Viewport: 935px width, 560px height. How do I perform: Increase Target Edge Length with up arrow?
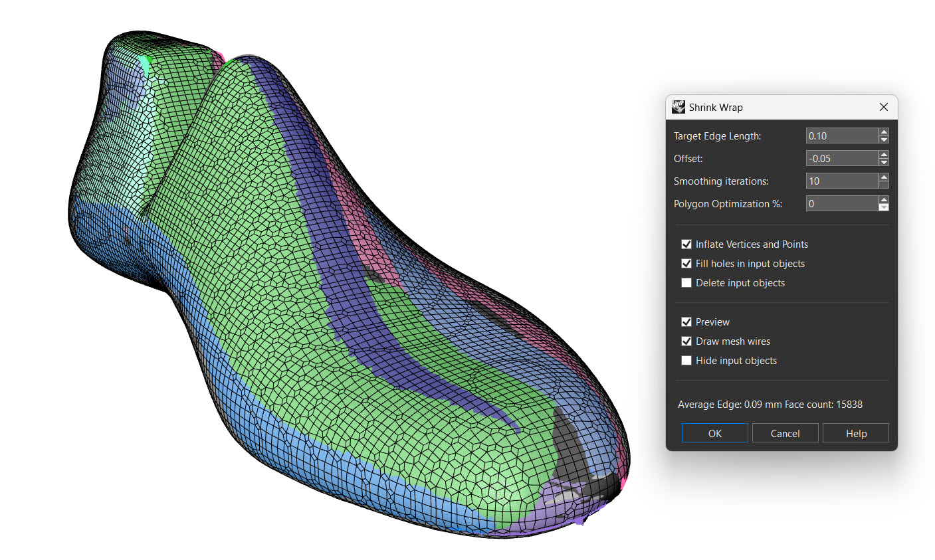coord(883,132)
